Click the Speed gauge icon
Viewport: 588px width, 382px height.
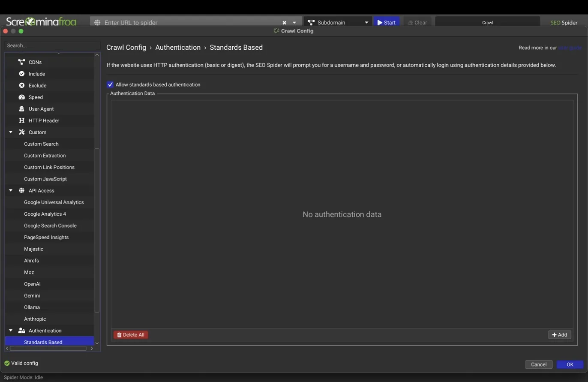21,97
